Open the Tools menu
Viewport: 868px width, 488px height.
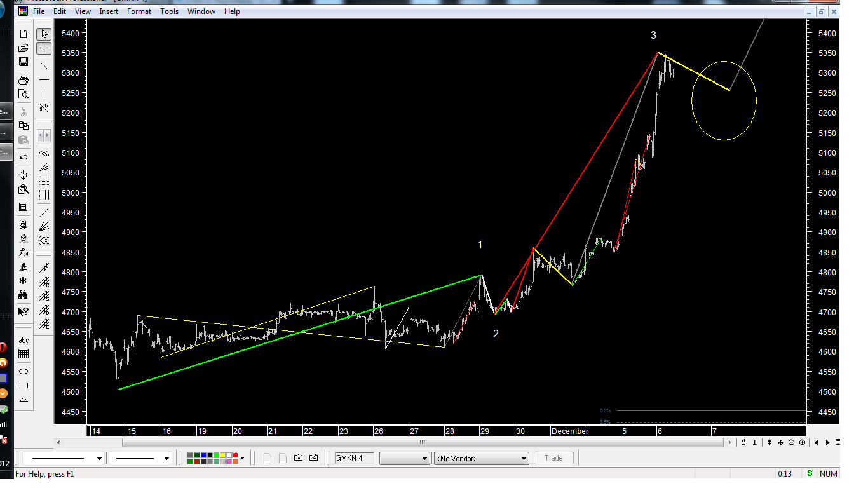pos(169,11)
